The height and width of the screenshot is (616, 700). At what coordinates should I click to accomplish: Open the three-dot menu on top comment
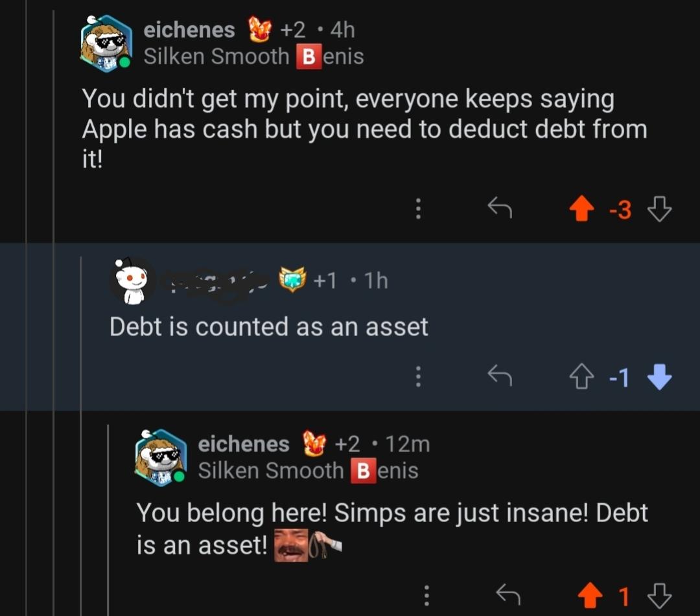418,209
